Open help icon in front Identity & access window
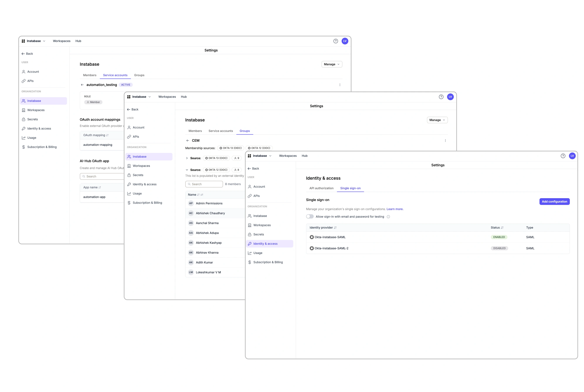This screenshot has height=392, width=584. coord(563,156)
